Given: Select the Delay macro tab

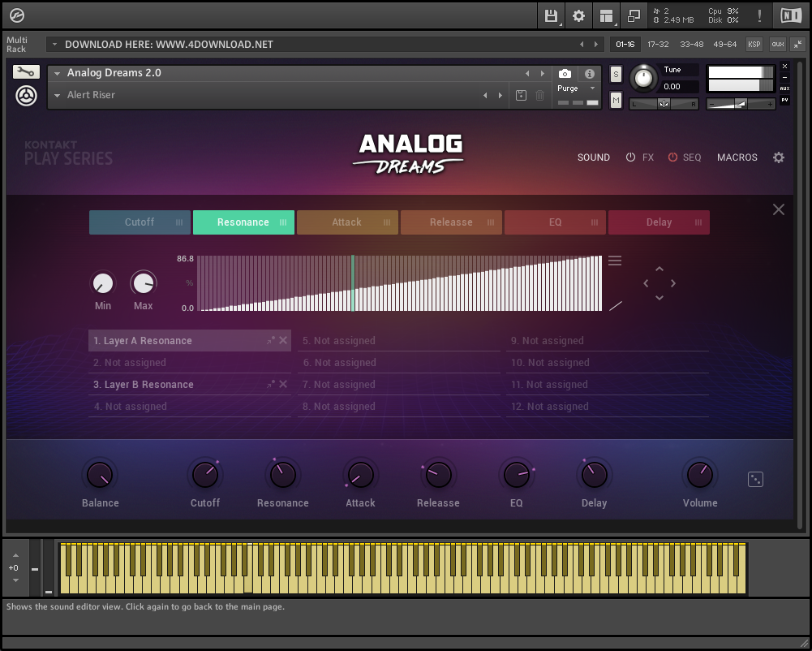Looking at the screenshot, I should (x=659, y=222).
